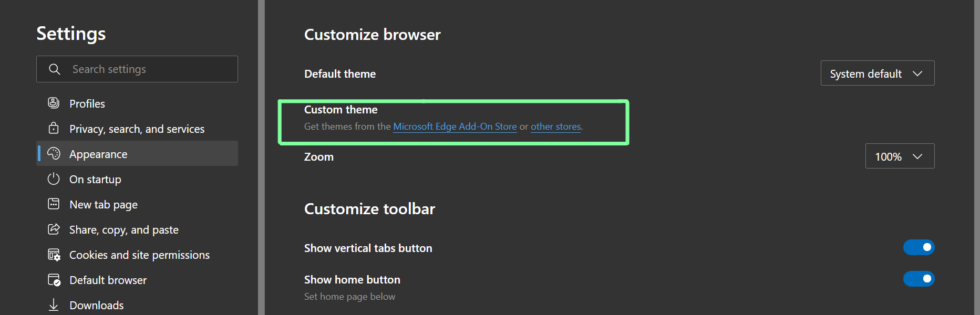Open the System default theme dropdown
Viewport: 980px width, 315px height.
(x=877, y=73)
